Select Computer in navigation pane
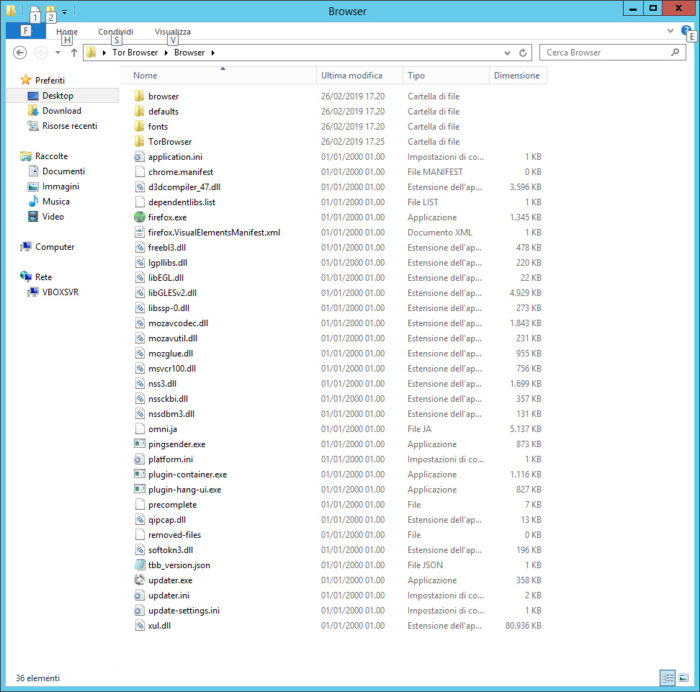Image resolution: width=700 pixels, height=692 pixels. pos(54,246)
